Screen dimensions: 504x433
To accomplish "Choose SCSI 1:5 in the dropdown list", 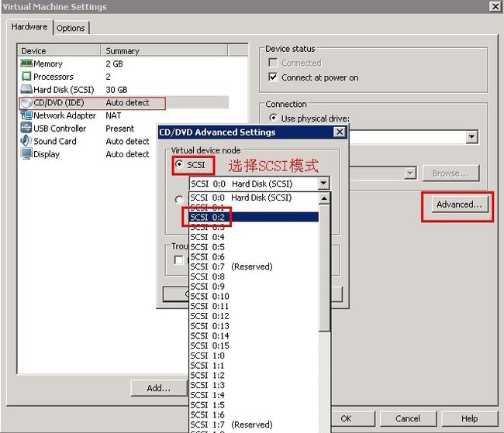I will pos(254,405).
